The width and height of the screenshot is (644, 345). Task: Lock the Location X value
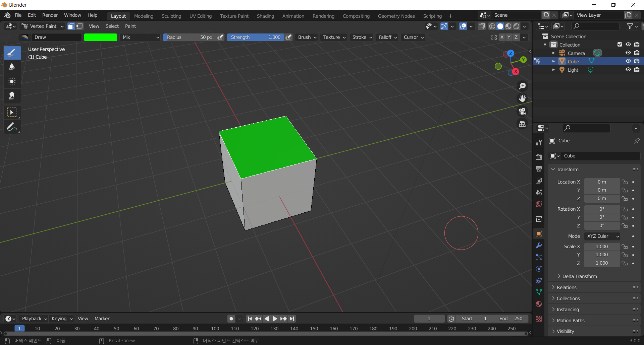[625, 182]
